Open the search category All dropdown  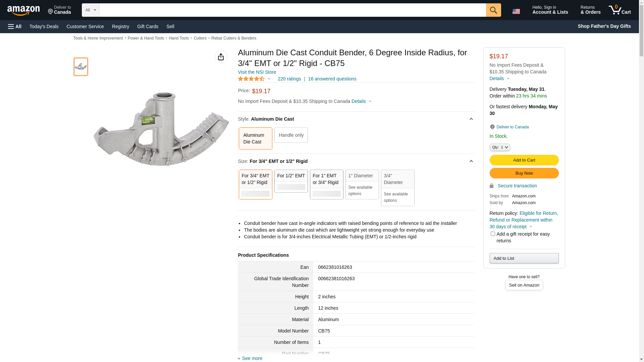point(90,10)
